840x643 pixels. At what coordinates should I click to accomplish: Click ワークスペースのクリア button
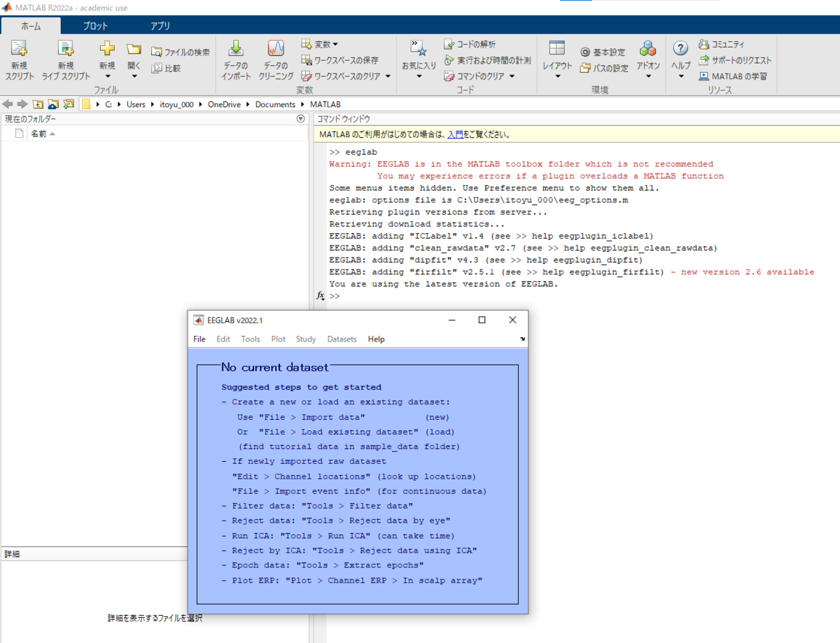pos(342,76)
